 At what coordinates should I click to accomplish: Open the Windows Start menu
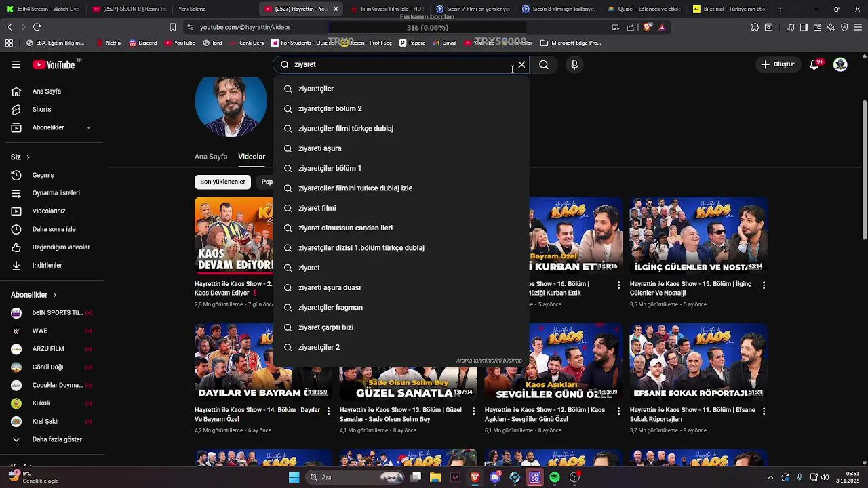tap(294, 477)
